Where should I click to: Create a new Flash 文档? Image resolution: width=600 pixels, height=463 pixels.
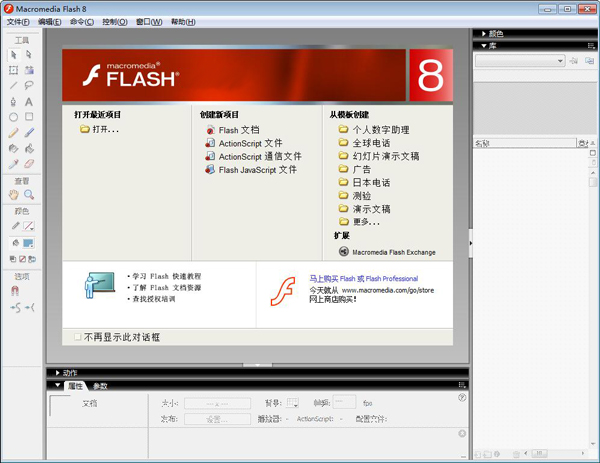point(233,130)
